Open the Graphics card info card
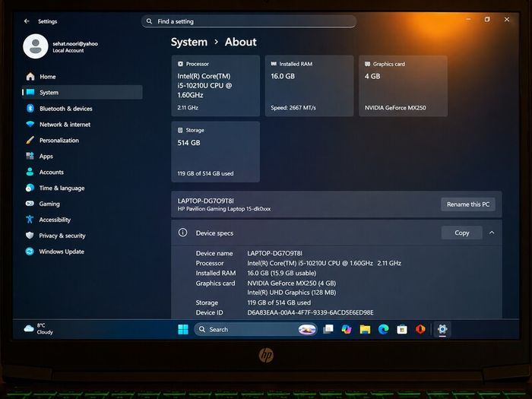 pos(403,86)
